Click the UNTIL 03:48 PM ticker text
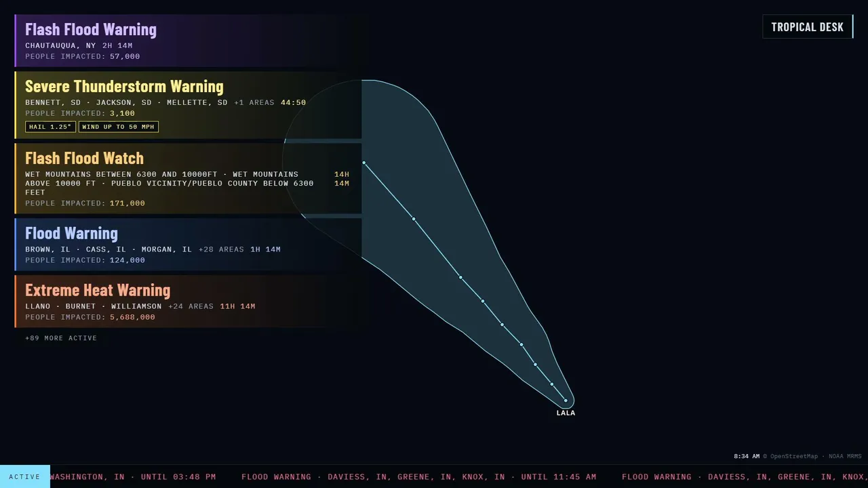 point(178,477)
